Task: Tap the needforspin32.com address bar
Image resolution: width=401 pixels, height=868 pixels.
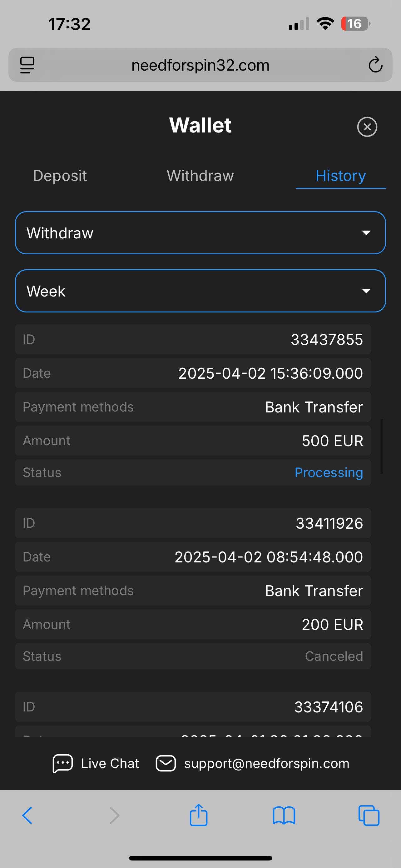Action: tap(200, 65)
